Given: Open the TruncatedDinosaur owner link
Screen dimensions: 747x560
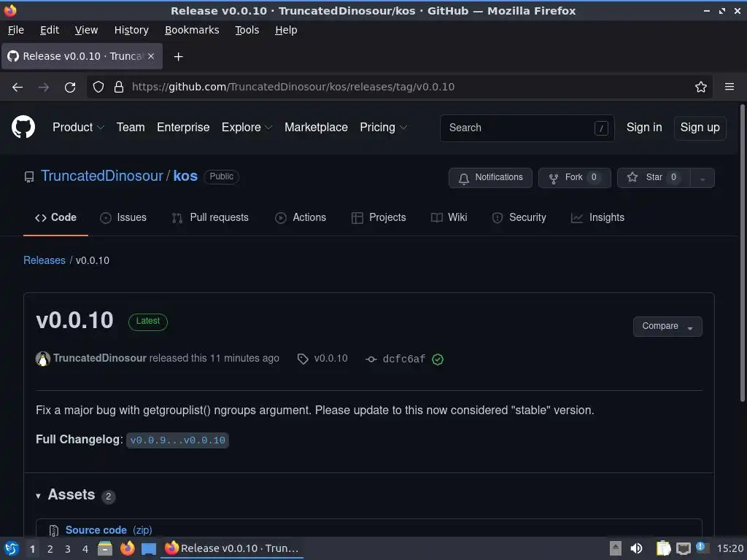Looking at the screenshot, I should 101,176.
